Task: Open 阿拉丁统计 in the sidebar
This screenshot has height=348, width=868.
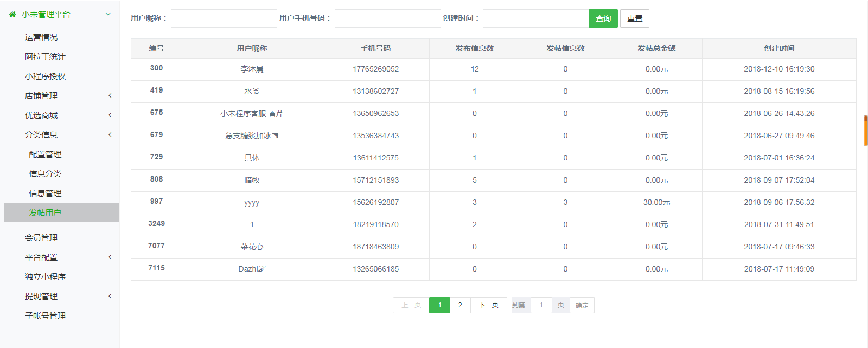Action: point(45,57)
